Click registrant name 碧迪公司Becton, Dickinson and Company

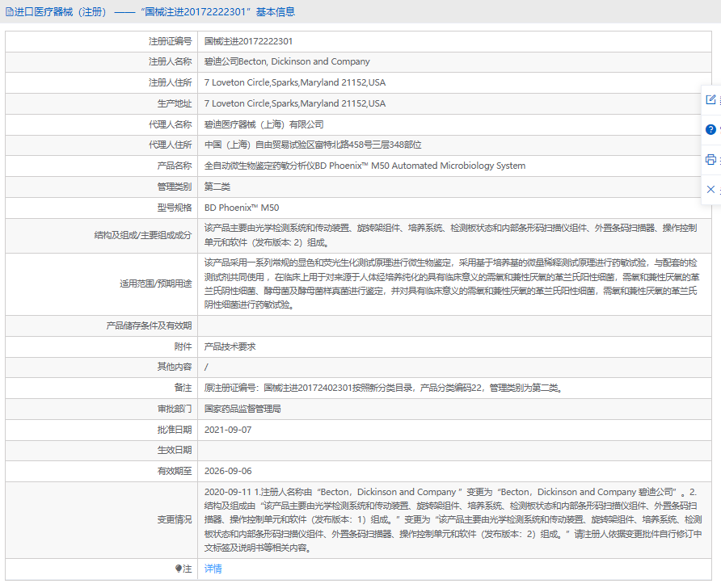(x=287, y=61)
